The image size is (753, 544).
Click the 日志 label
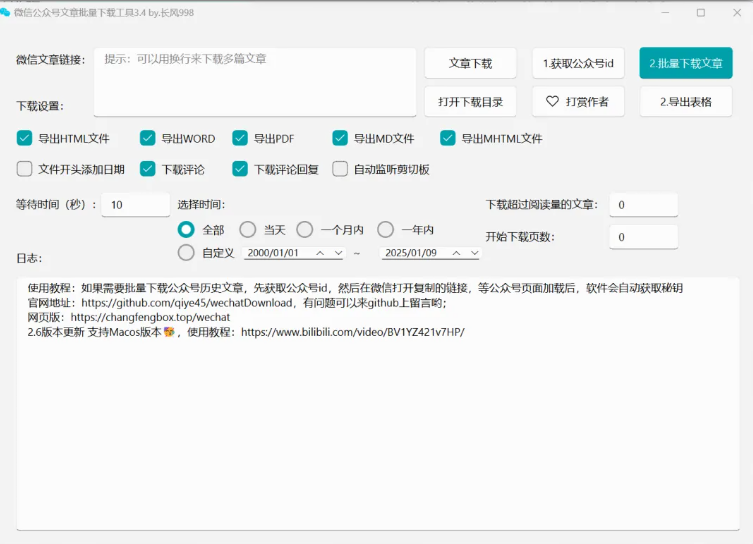coord(29,258)
